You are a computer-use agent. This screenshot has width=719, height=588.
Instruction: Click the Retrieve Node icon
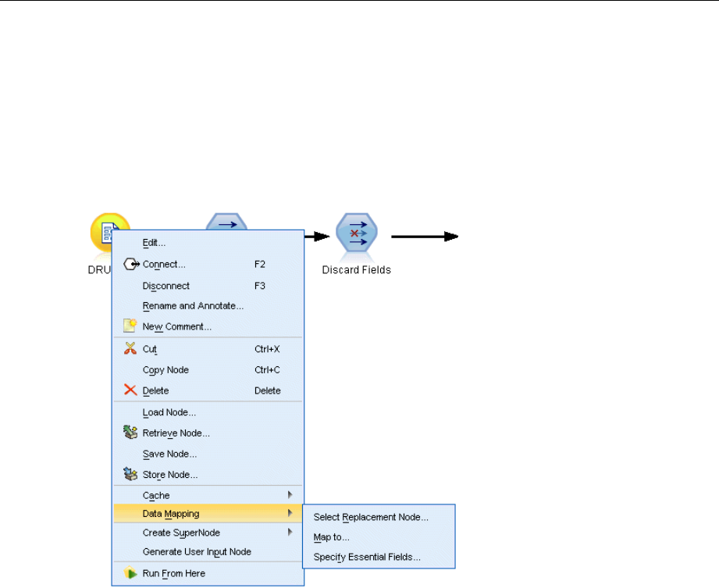[x=130, y=432]
